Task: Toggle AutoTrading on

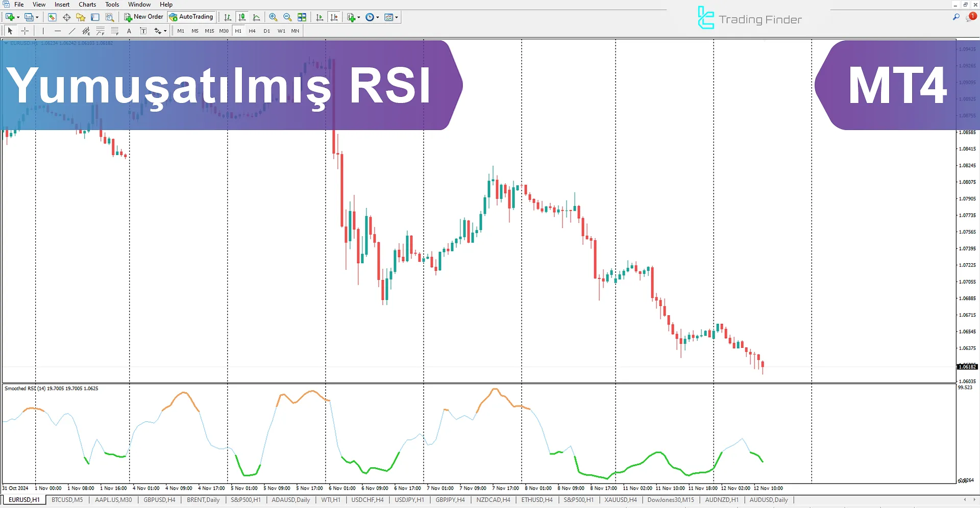Action: coord(191,16)
